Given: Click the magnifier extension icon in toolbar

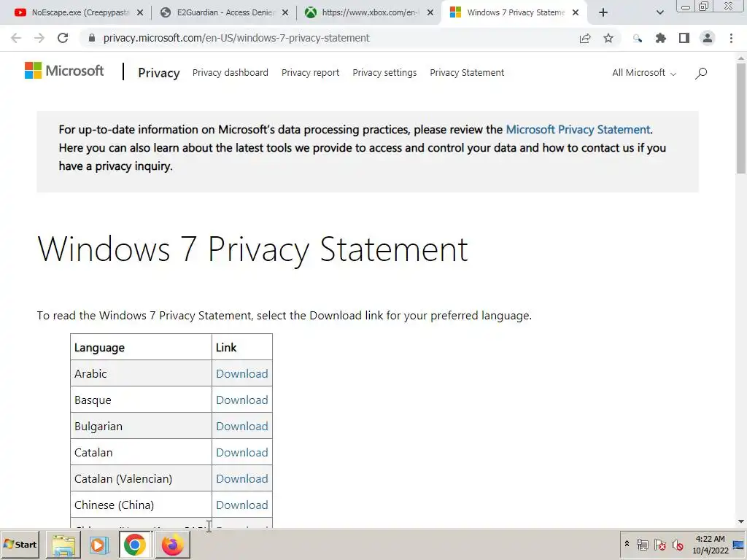Looking at the screenshot, I should [638, 39].
